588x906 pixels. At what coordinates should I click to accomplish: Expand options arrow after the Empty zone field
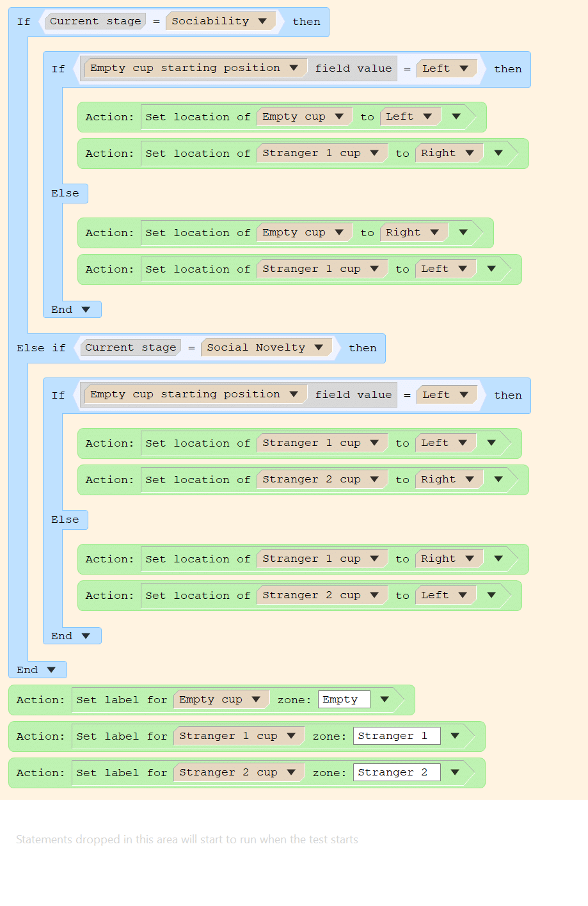[385, 699]
